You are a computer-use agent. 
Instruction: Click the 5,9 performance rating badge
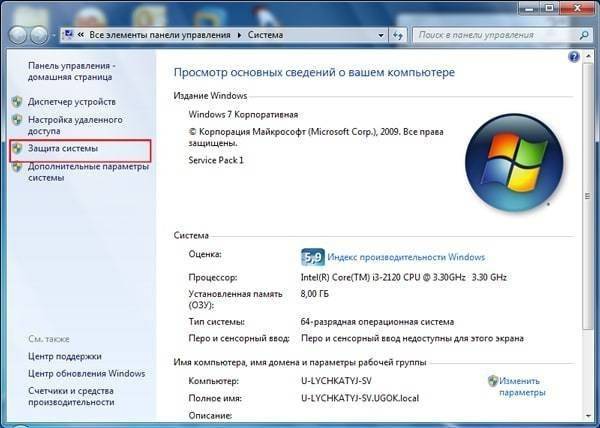(x=312, y=256)
